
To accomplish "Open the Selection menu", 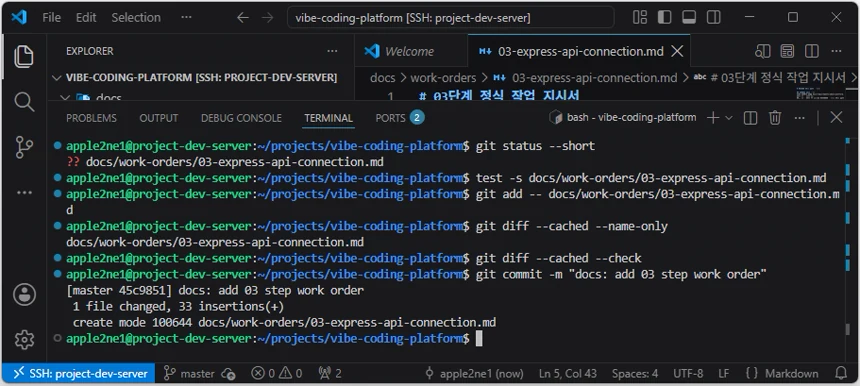I will pyautogui.click(x=136, y=18).
